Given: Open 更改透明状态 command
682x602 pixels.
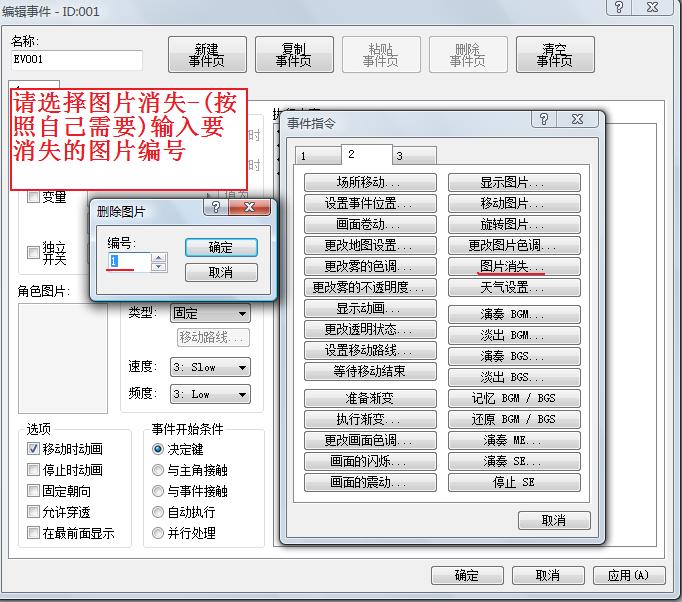Looking at the screenshot, I should tap(370, 329).
